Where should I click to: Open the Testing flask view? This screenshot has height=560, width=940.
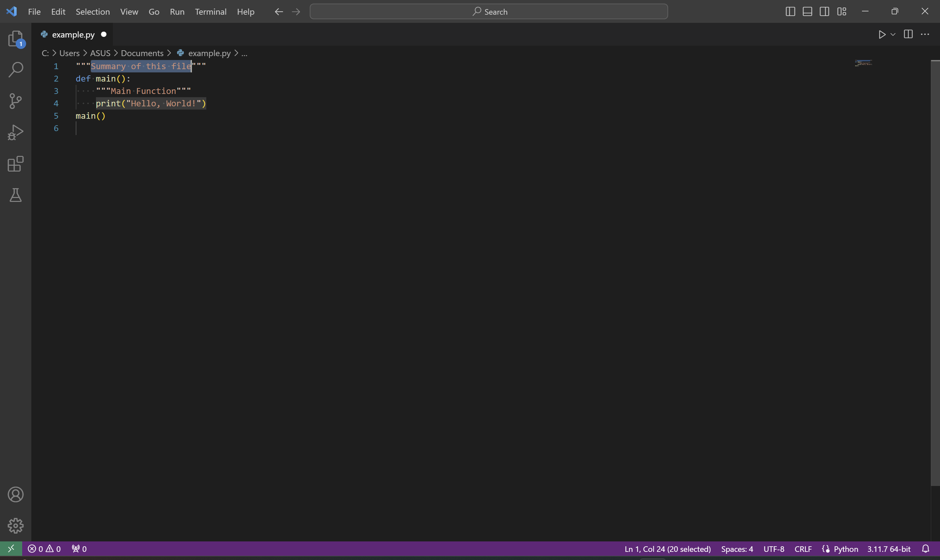click(15, 195)
